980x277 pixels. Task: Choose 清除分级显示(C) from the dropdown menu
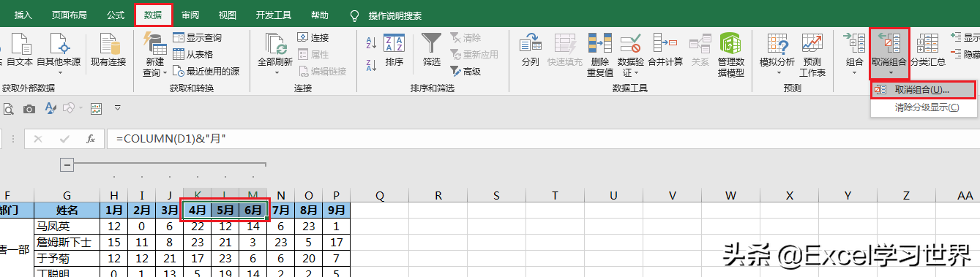click(923, 107)
